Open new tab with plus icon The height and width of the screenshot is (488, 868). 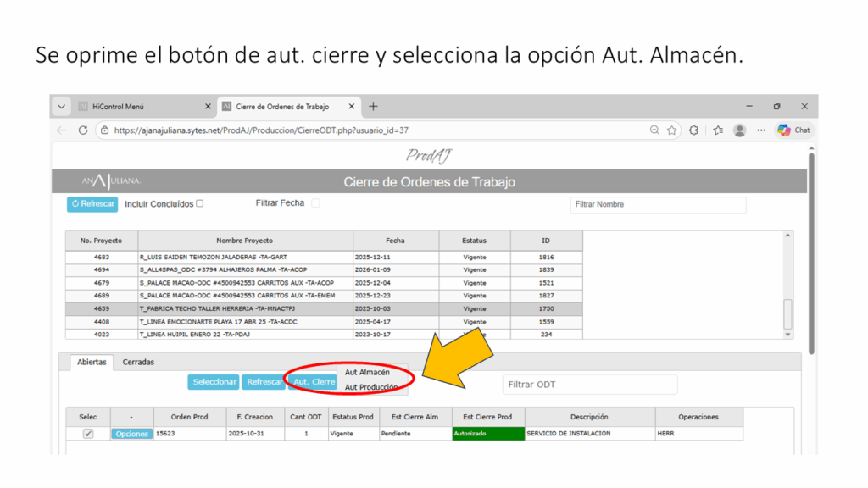[373, 107]
